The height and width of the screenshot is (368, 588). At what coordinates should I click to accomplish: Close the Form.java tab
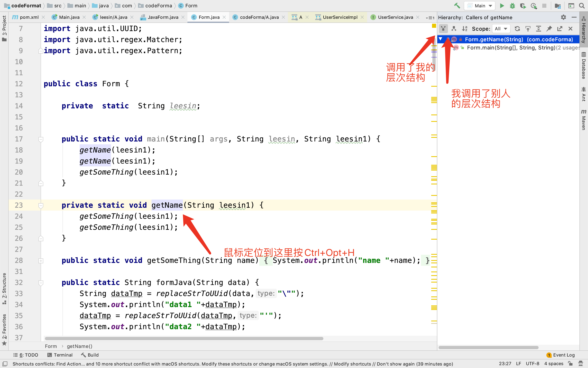click(224, 17)
